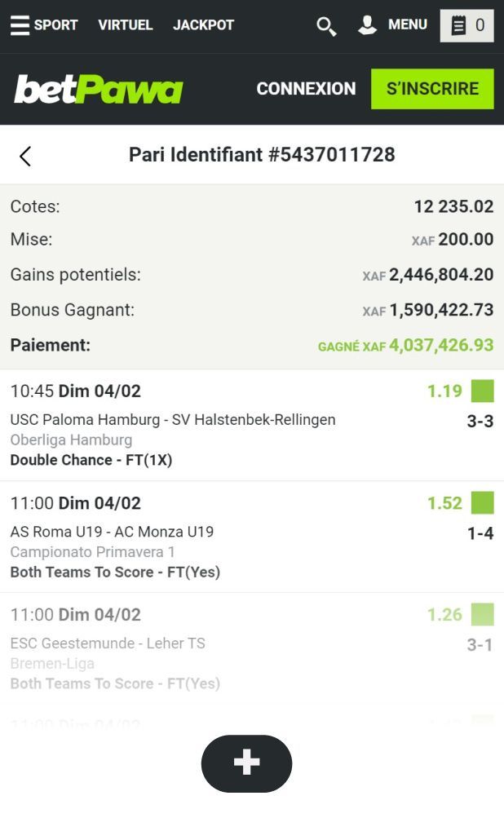Open ESC Geestemunde - Leher TS match
This screenshot has width=504, height=840.
point(108,643)
